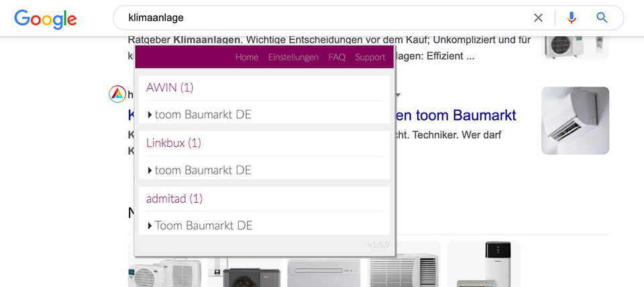Open the white tower air conditioner product image

pos(484,264)
